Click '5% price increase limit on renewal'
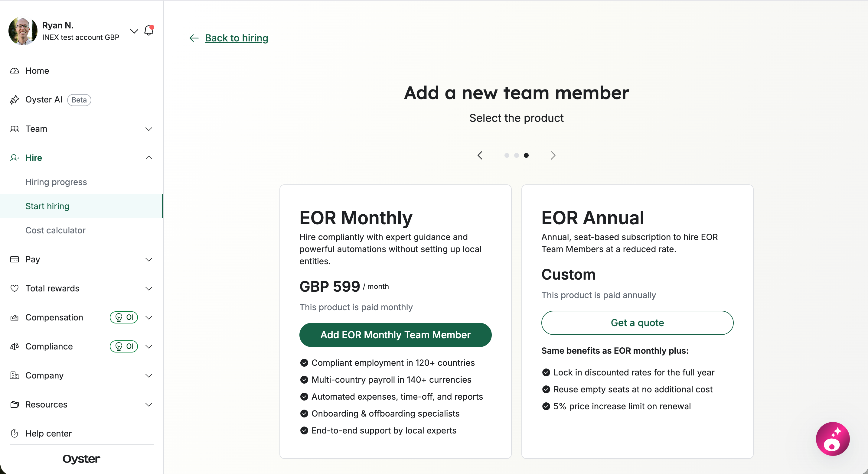 622,406
